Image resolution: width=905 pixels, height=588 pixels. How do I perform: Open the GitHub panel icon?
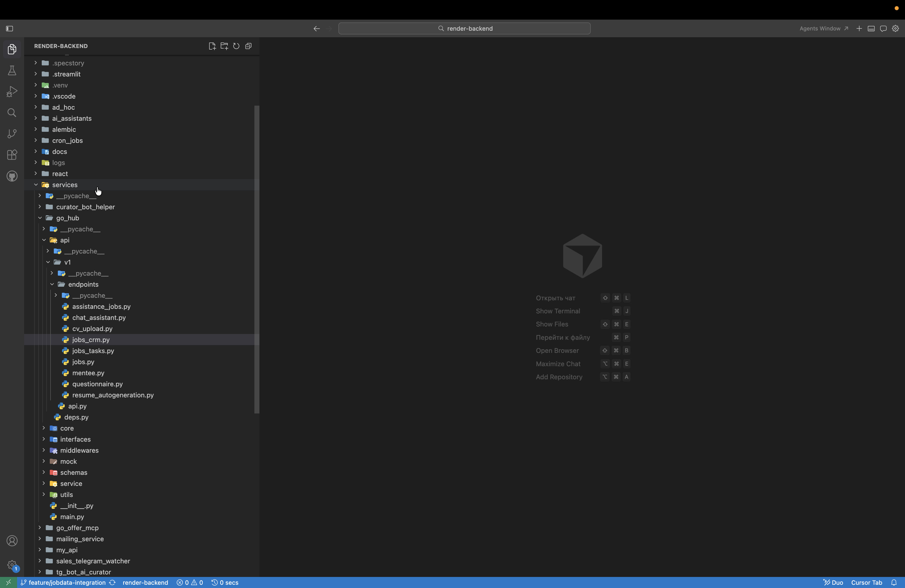(12, 176)
